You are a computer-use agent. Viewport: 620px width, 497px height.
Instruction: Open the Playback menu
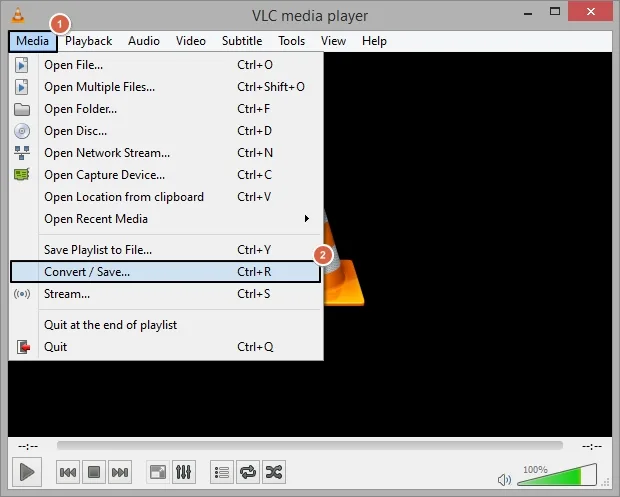[x=89, y=41]
